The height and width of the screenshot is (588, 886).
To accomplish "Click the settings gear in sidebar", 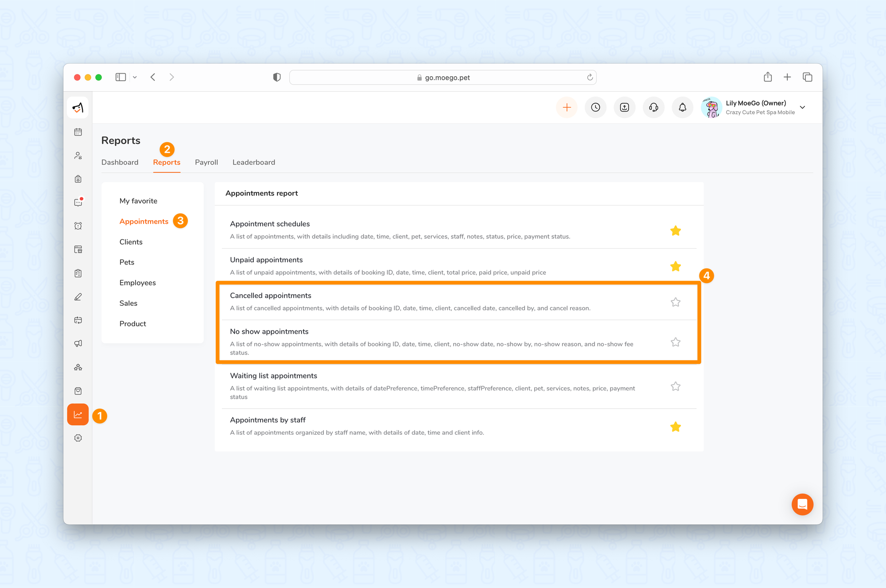I will click(78, 438).
